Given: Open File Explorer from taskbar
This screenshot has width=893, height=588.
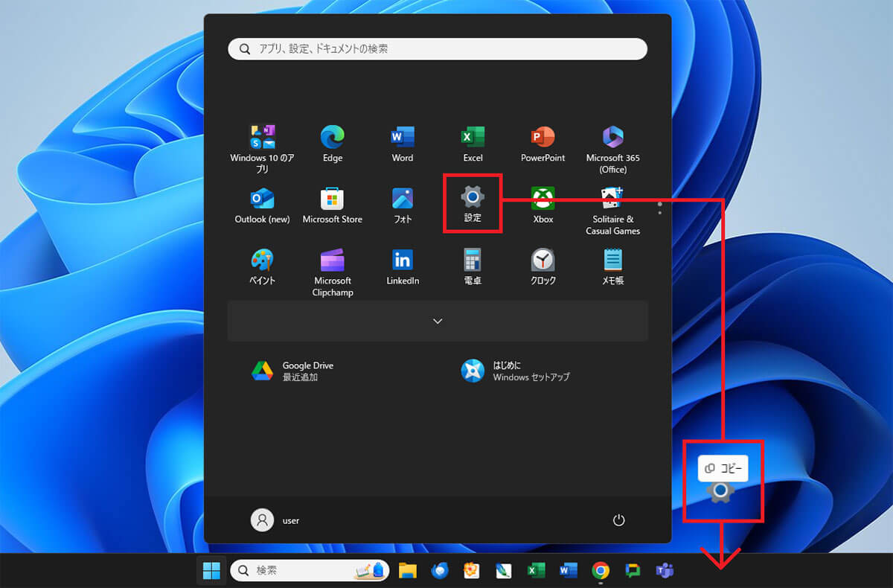Looking at the screenshot, I should pos(407,571).
